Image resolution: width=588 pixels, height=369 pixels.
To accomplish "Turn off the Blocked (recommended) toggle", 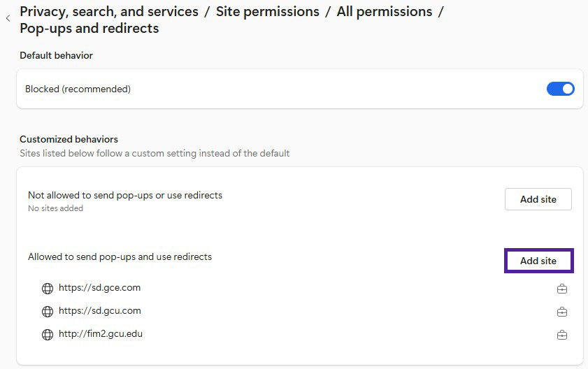I will (560, 89).
